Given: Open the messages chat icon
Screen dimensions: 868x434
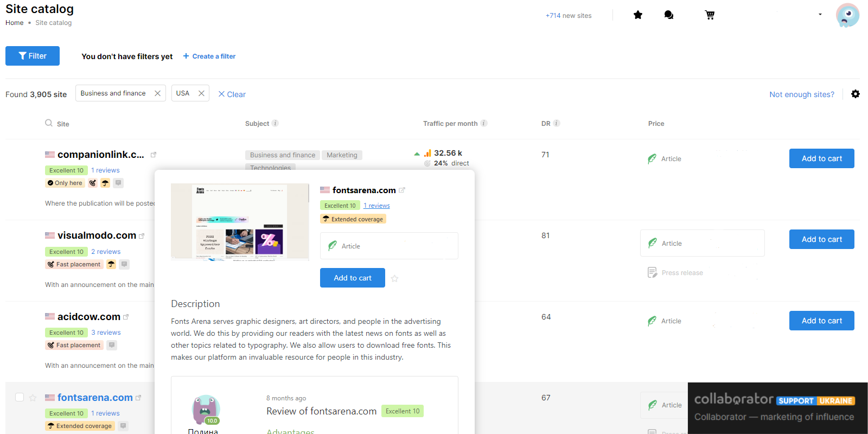Looking at the screenshot, I should [669, 15].
